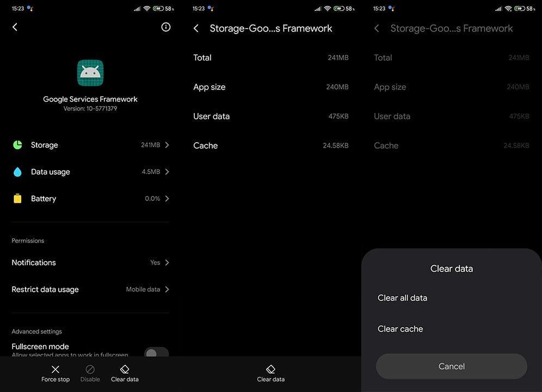Select Clear all data option
This screenshot has width=542, height=392.
point(403,298)
